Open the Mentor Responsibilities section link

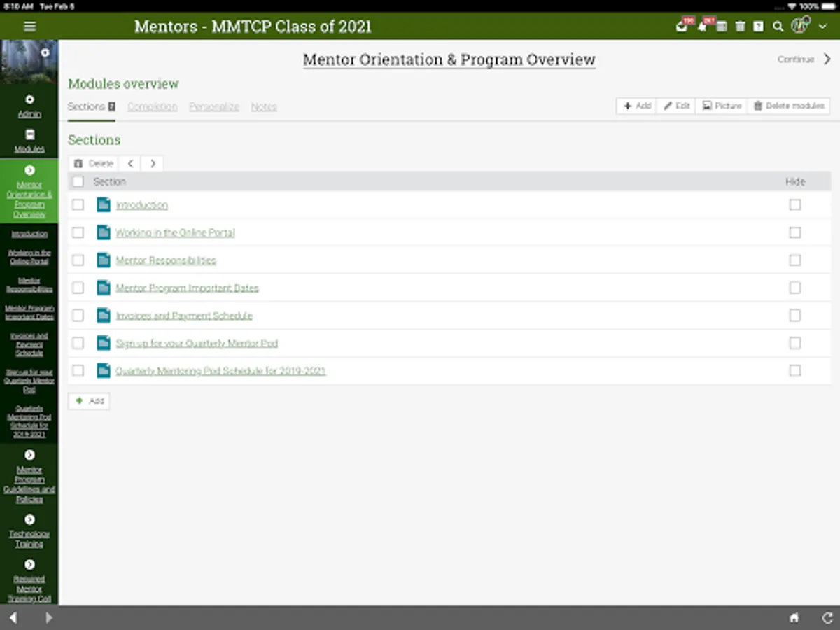click(x=166, y=260)
